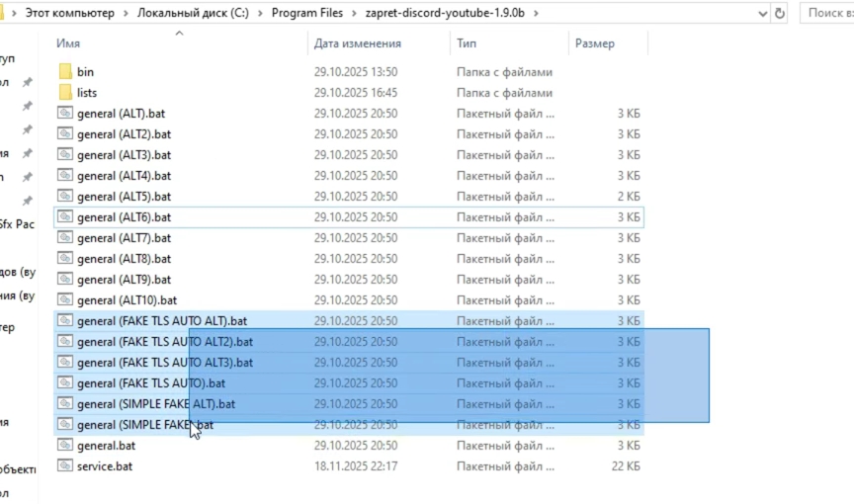Click the batch icon of general (ALT5).bat
Viewport: 854px width, 504px height.
65,196
